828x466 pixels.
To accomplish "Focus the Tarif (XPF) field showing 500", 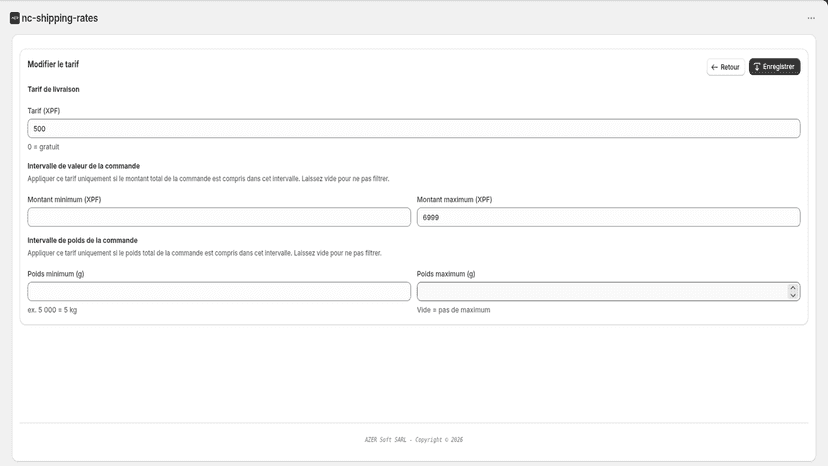I will [x=413, y=128].
